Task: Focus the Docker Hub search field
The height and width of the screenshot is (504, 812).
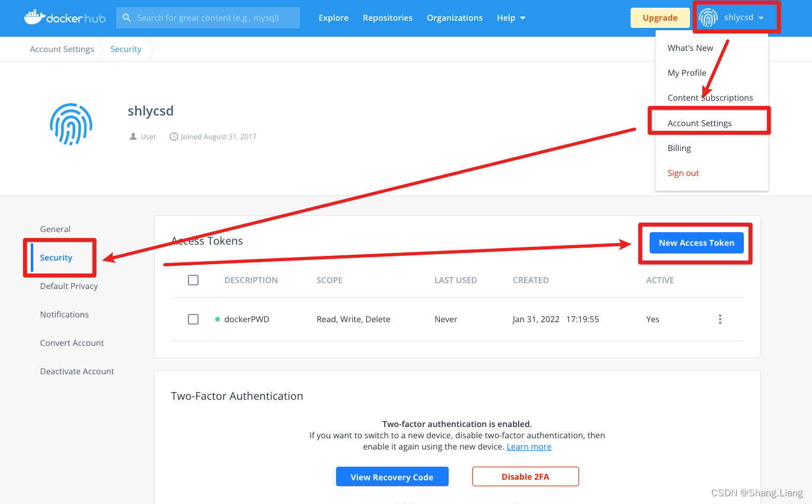Action: pos(208,18)
